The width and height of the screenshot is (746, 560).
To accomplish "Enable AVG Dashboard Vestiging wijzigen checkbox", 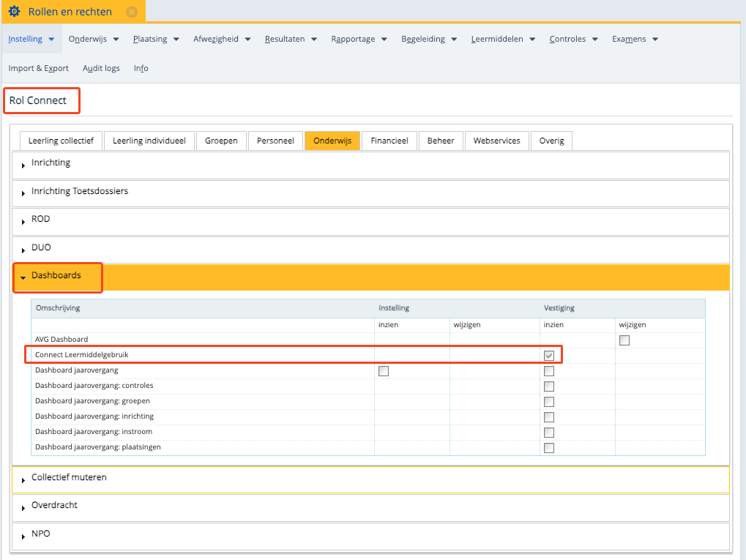I will pyautogui.click(x=624, y=340).
